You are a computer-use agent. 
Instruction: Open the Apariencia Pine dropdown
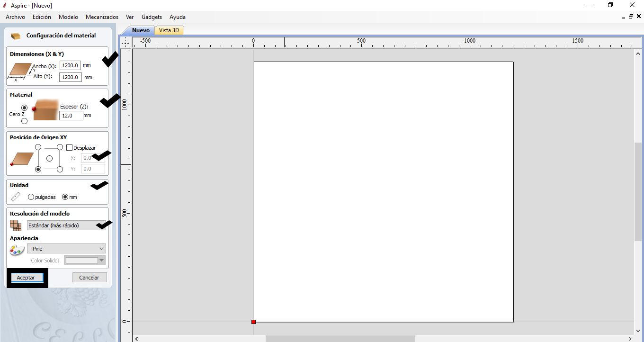(66, 249)
